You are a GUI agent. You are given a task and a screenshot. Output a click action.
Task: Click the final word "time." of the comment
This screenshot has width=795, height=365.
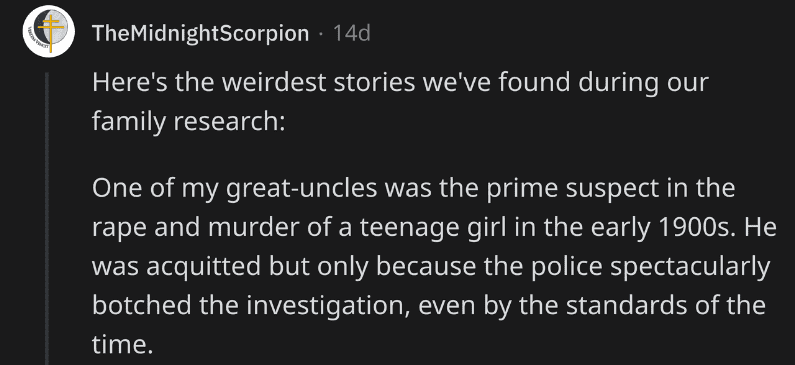[122, 345]
